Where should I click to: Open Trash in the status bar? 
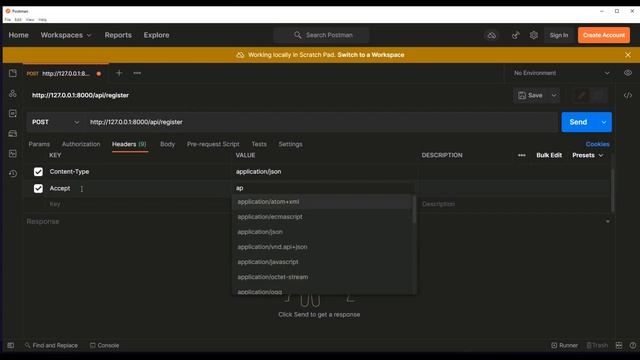(x=597, y=345)
